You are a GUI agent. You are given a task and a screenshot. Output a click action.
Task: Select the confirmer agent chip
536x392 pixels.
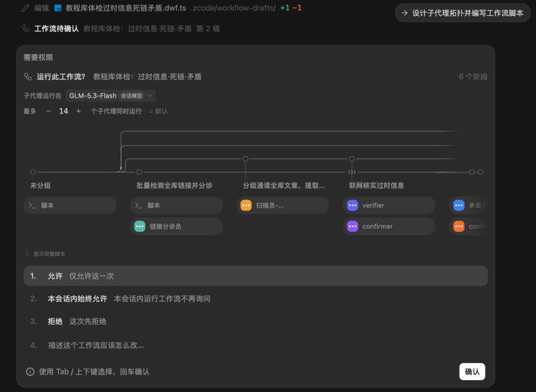(x=389, y=226)
